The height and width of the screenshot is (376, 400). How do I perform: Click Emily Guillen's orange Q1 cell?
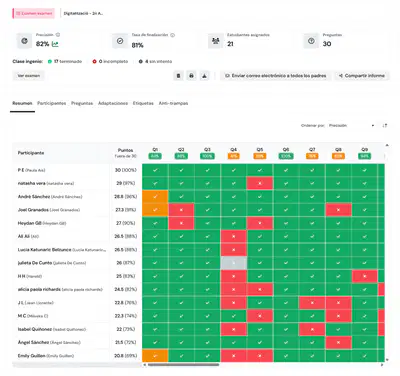click(155, 356)
